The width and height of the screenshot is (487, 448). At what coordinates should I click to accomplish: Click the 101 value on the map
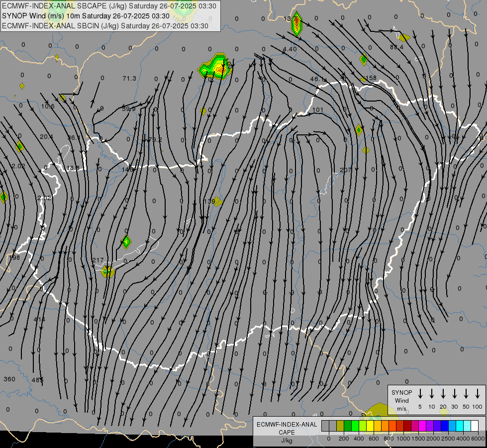coord(318,110)
